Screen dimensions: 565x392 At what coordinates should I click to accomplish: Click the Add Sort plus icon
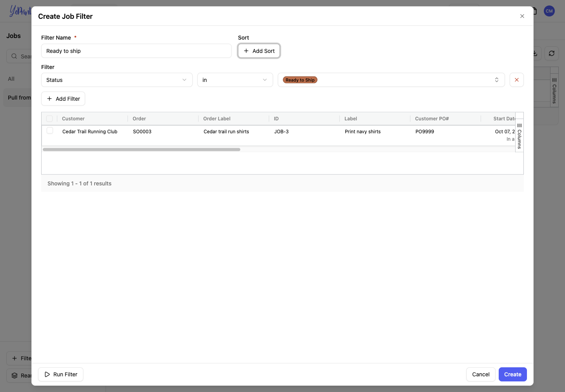tap(246, 51)
